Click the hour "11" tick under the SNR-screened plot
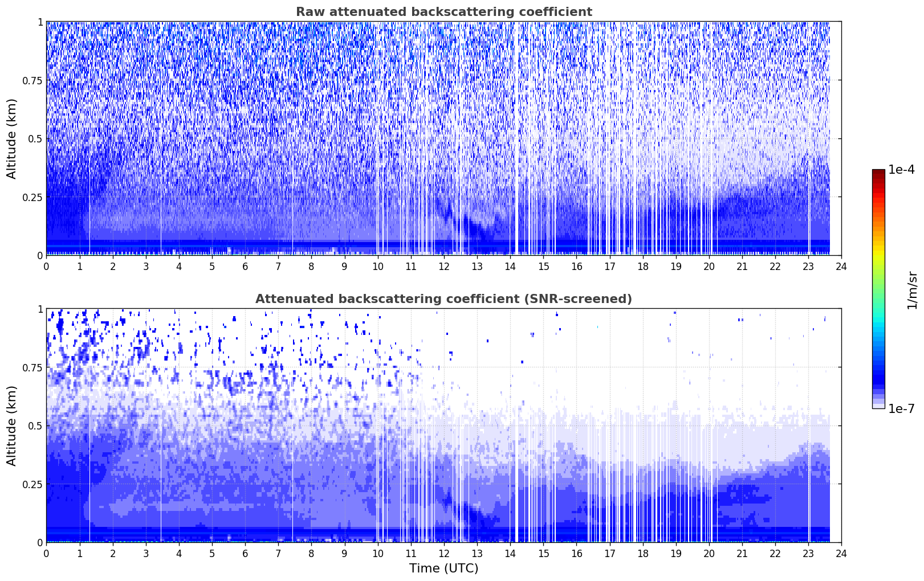Image resolution: width=924 pixels, height=581 pixels. pyautogui.click(x=411, y=553)
